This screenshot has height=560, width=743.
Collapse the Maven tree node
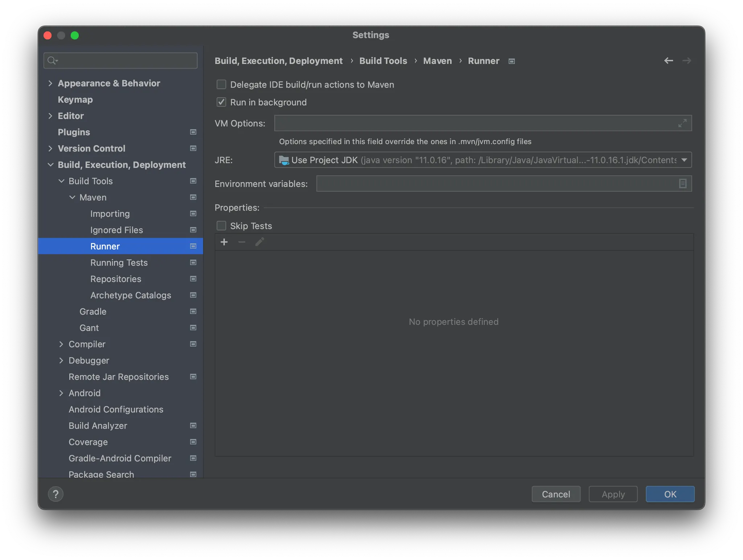pos(72,197)
